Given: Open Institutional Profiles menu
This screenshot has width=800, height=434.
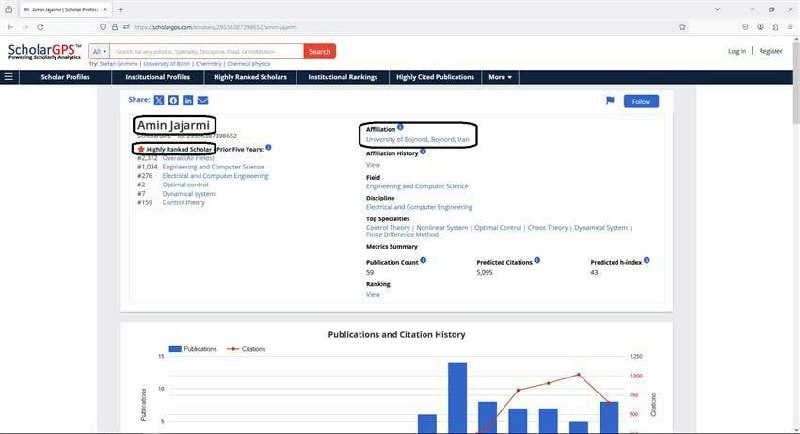Looking at the screenshot, I should click(158, 77).
